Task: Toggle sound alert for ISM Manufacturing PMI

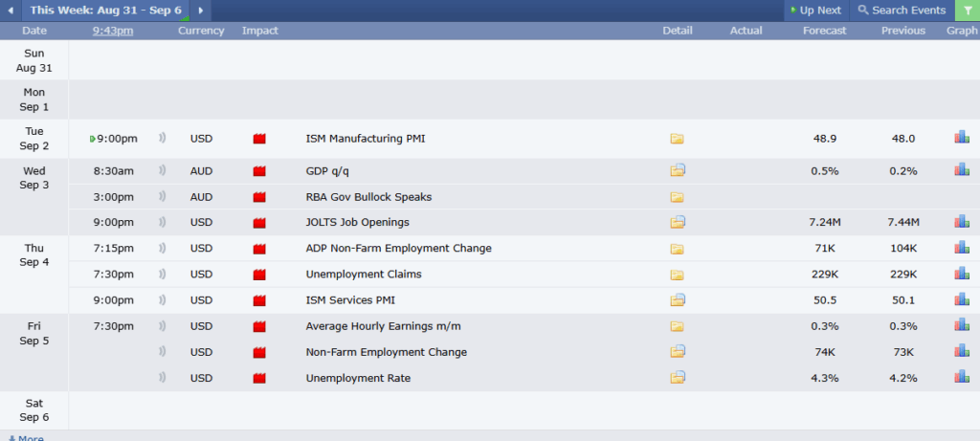Action: 162,139
